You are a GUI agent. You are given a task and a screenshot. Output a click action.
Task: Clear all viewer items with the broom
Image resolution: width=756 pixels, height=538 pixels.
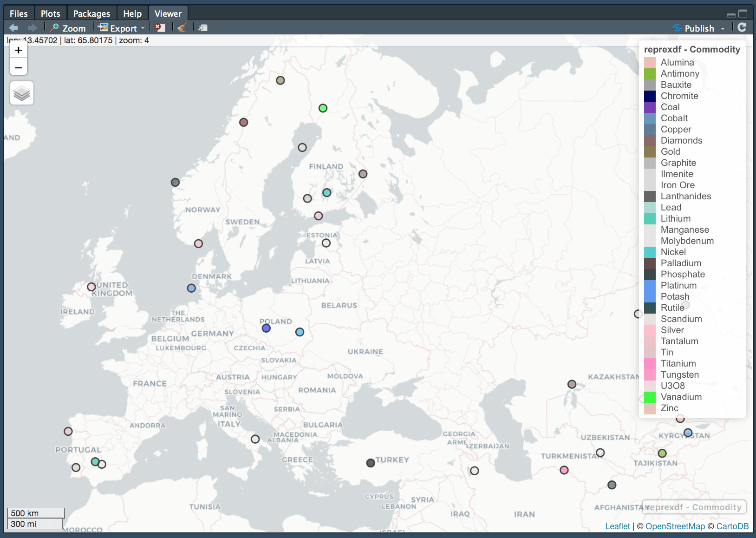182,28
